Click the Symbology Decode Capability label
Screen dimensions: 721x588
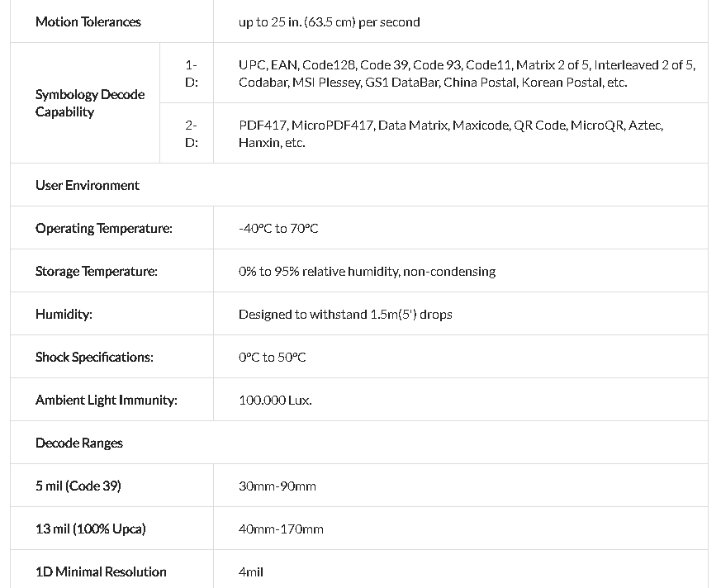90,103
